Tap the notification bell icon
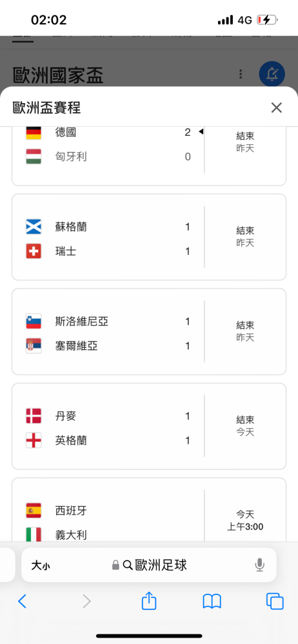 coord(272,74)
